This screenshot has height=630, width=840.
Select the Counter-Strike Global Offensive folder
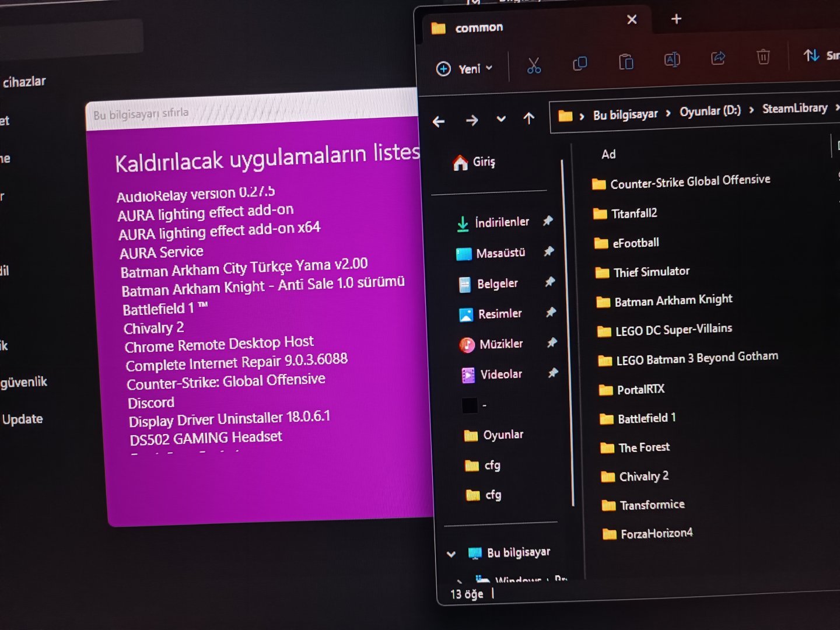coord(681,182)
